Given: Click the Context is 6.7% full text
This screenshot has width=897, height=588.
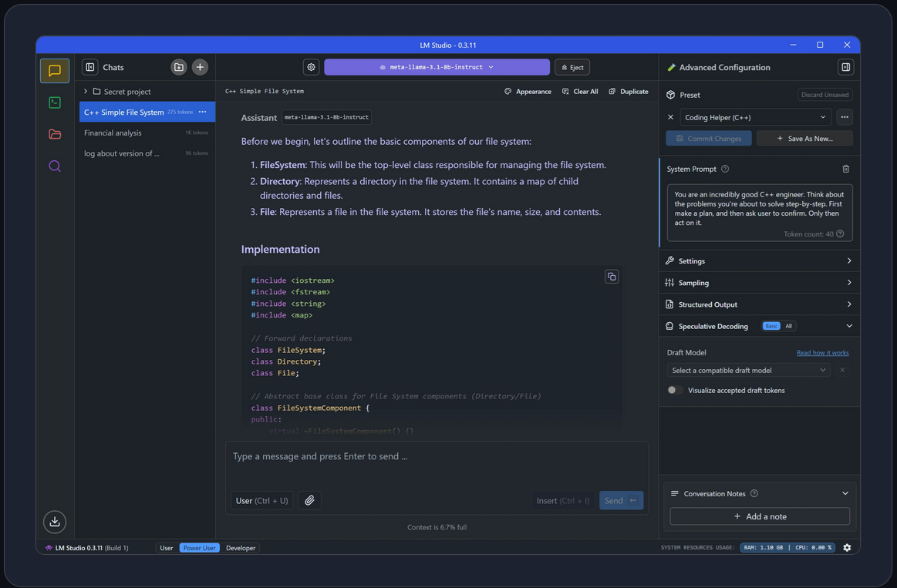Looking at the screenshot, I should (437, 527).
